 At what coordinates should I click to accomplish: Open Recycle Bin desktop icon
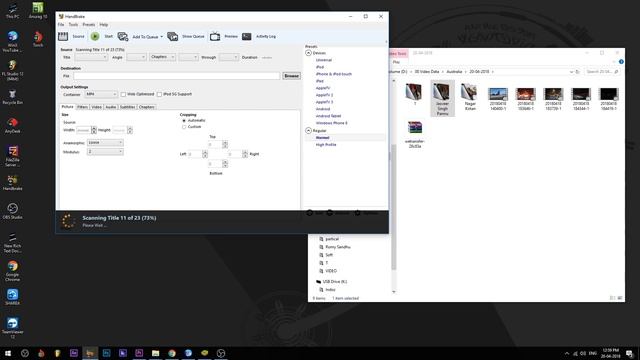(13, 97)
